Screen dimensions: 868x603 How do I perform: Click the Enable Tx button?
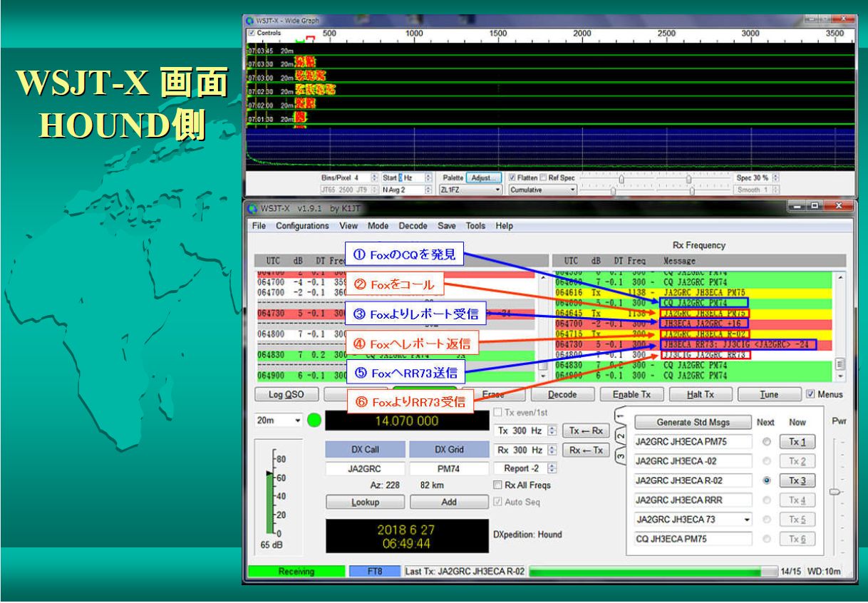pos(631,394)
